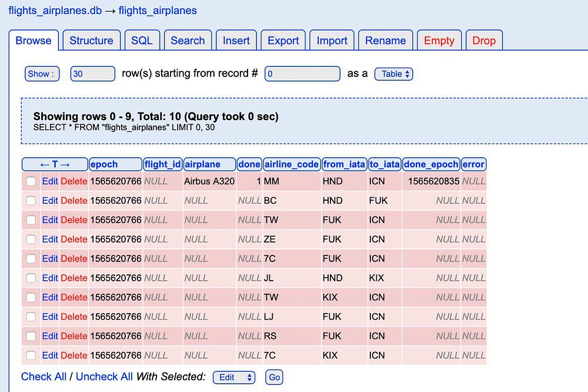The width and height of the screenshot is (588, 392).
Task: Open the SQL tab
Action: 142,41
